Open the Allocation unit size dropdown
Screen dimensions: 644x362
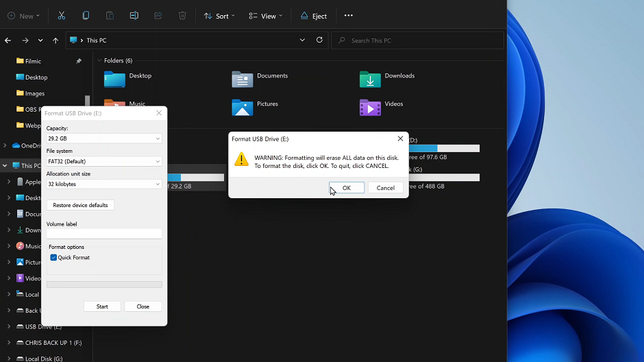pyautogui.click(x=104, y=184)
